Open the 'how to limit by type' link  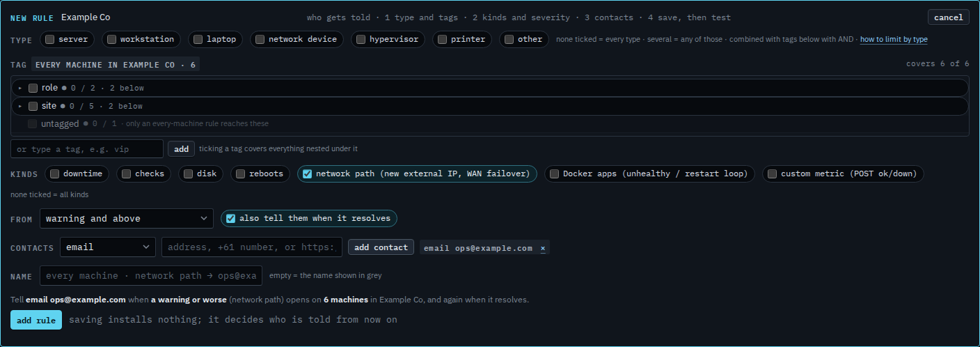tap(894, 39)
